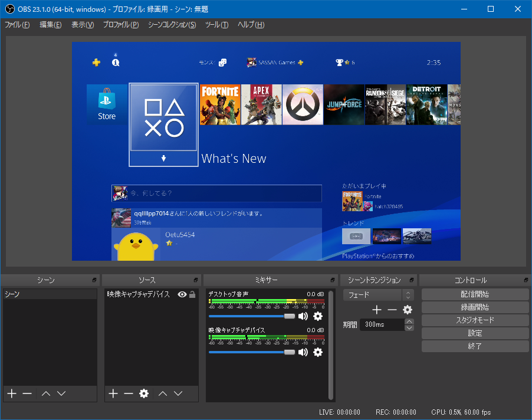The image size is (532, 420).
Task: Toggle visibility eye of 映像キャプチャデバイス source
Action: [x=182, y=294]
